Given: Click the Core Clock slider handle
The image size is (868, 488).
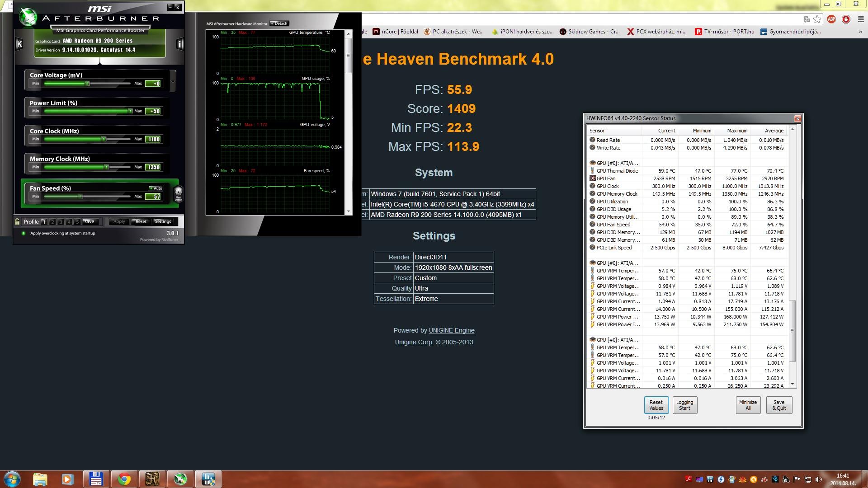Looking at the screenshot, I should pyautogui.click(x=104, y=139).
